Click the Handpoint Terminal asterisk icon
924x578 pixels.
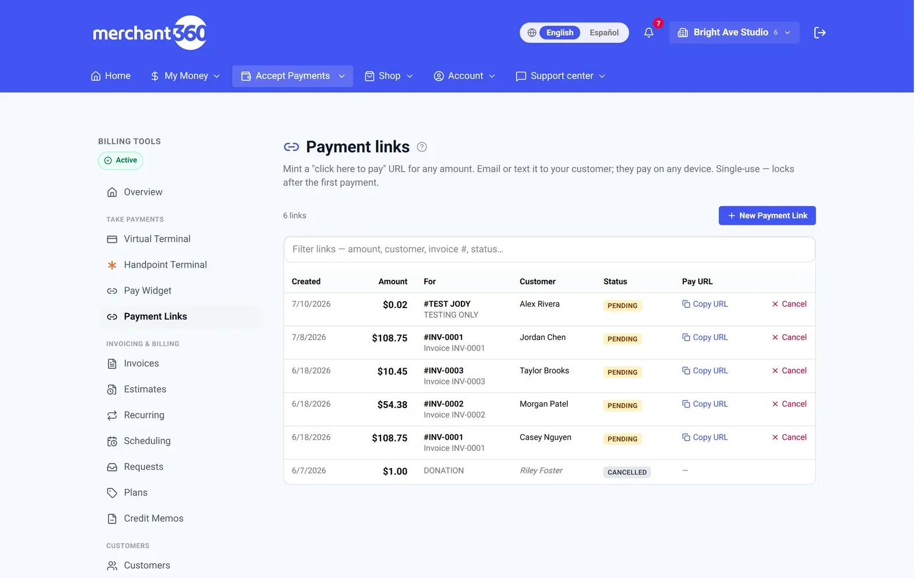tap(112, 265)
